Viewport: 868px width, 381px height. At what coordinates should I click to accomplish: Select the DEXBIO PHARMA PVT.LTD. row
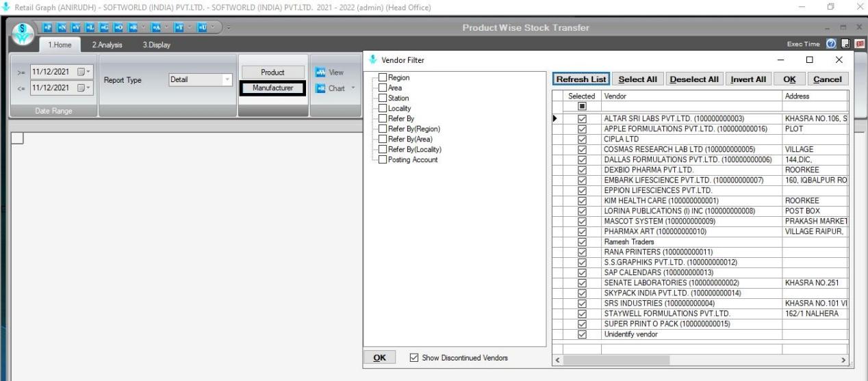point(700,169)
